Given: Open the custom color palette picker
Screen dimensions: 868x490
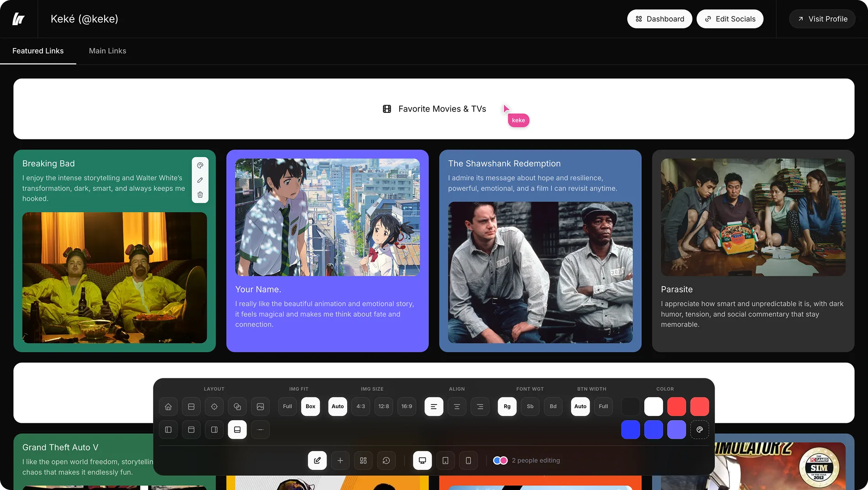Looking at the screenshot, I should pos(699,430).
